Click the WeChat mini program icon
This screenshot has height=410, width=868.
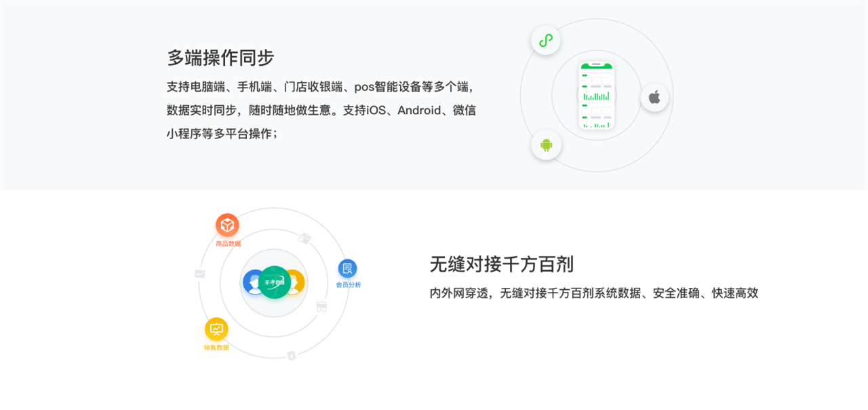click(546, 40)
